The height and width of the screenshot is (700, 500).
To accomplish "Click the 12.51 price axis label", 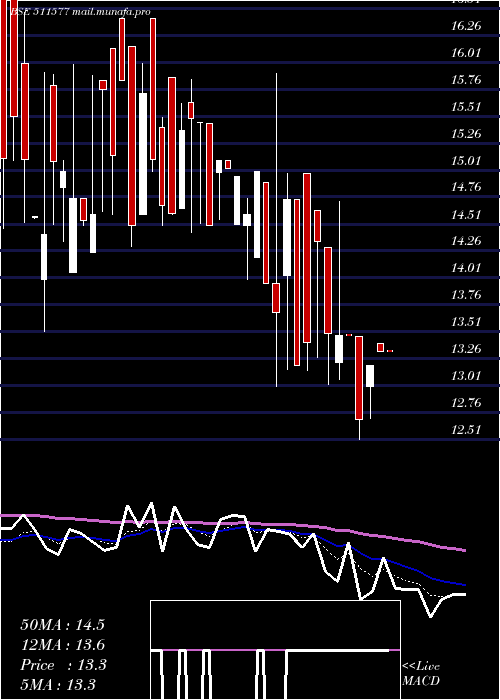I will (x=466, y=430).
